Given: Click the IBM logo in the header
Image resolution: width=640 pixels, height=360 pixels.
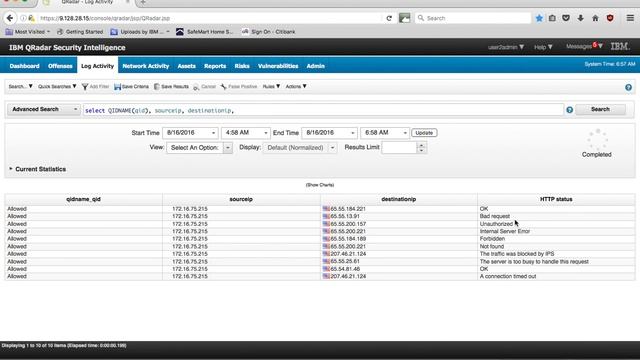Looking at the screenshot, I should point(620,47).
